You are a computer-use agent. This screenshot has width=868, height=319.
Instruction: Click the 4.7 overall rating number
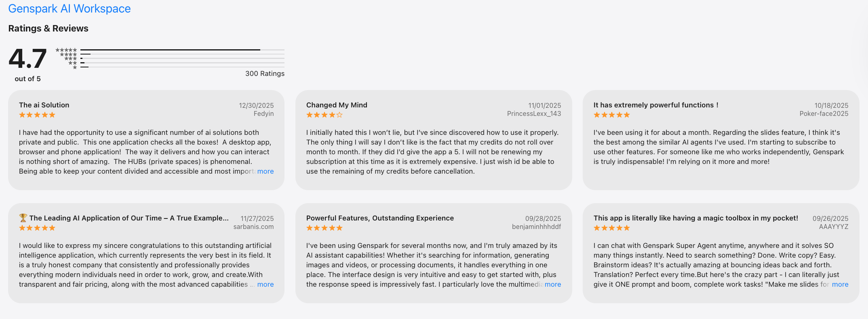click(27, 59)
